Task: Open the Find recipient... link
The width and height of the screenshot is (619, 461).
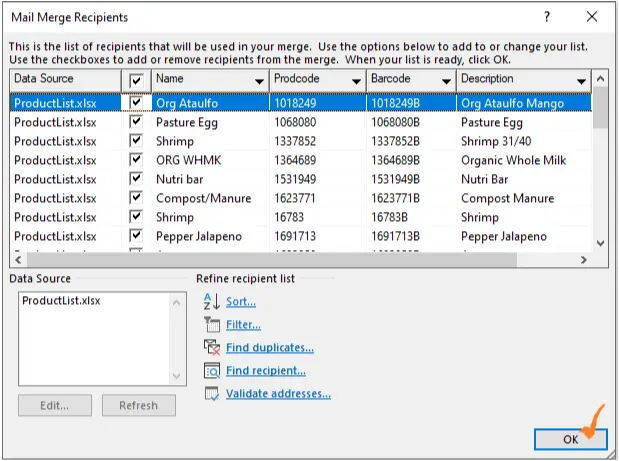Action: click(x=266, y=371)
